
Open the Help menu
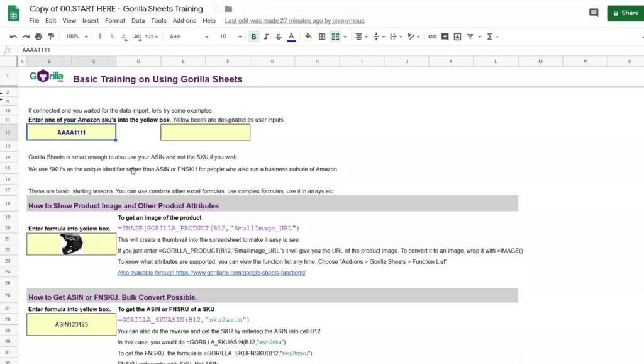[209, 21]
